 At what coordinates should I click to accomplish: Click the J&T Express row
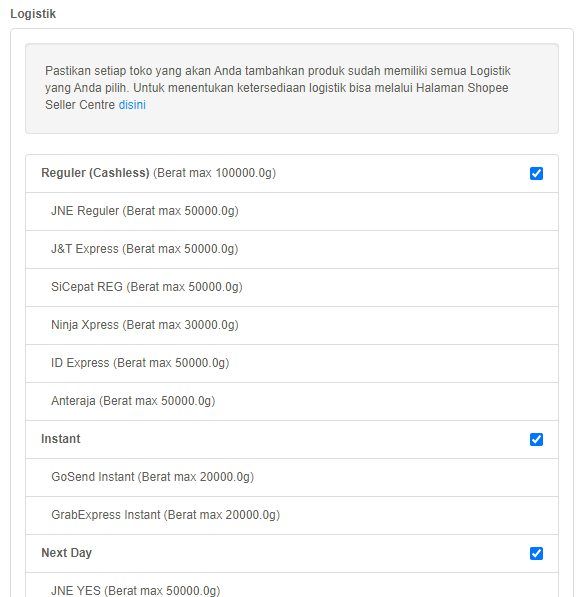click(292, 249)
